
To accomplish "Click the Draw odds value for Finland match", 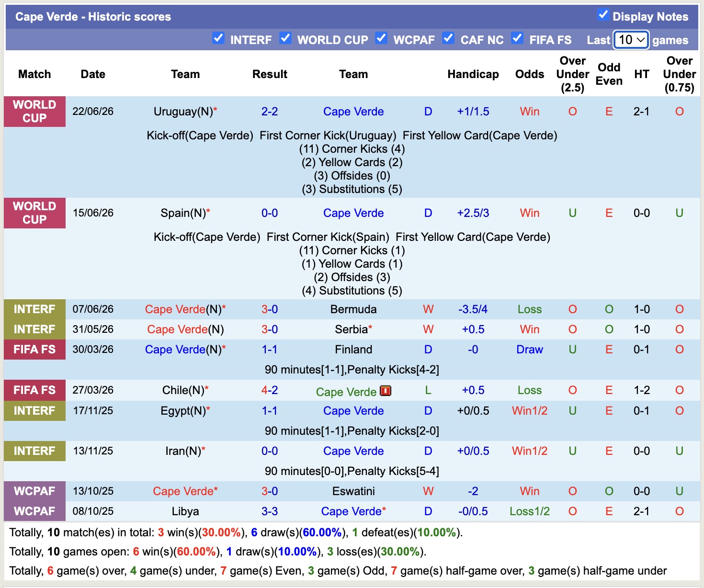I will pyautogui.click(x=530, y=350).
